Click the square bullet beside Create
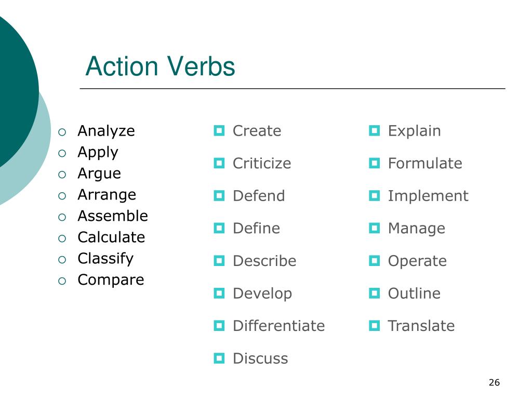The width and height of the screenshot is (532, 399). [x=219, y=130]
